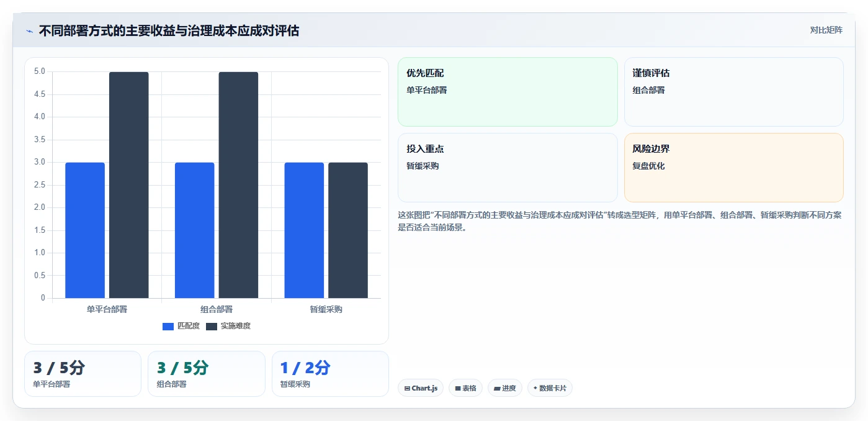Select the dark 实施难度 bar for 组合部署
This screenshot has width=868, height=421.
[238, 185]
